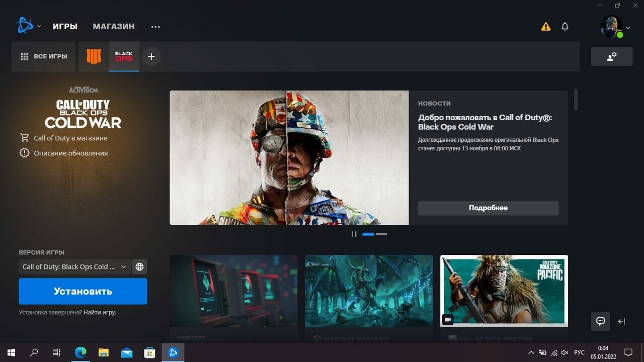Open the taskbar clock and date
Image resolution: width=644 pixels, height=362 pixels.
[603, 352]
